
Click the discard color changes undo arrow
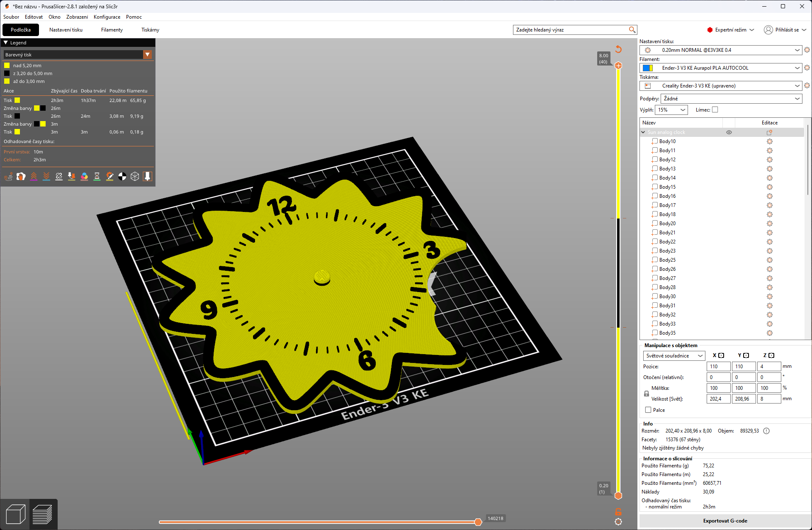618,49
